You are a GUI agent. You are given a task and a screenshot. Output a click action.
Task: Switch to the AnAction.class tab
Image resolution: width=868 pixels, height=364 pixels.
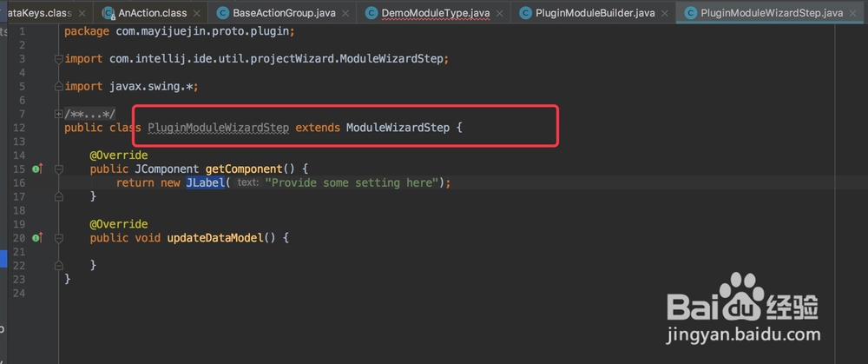point(152,13)
